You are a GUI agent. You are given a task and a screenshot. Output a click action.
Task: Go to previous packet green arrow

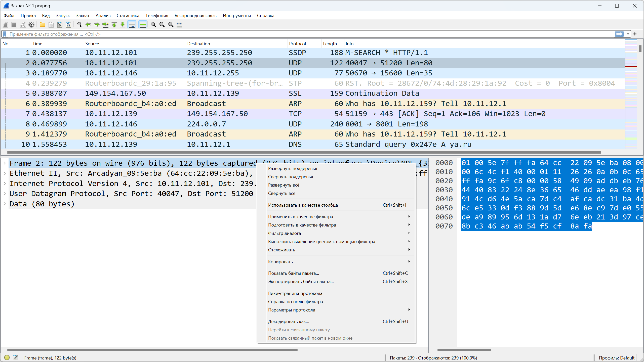click(88, 25)
